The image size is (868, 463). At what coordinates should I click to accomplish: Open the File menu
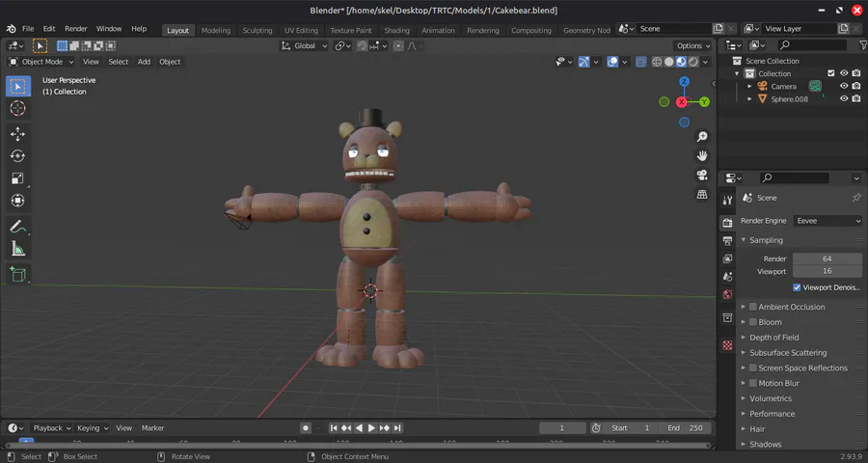(x=28, y=29)
